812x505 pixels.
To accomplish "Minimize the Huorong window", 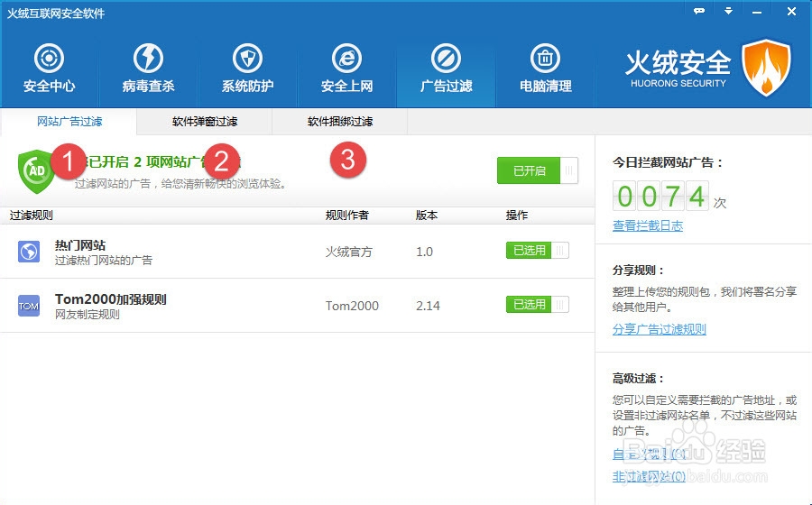I will 757,12.
